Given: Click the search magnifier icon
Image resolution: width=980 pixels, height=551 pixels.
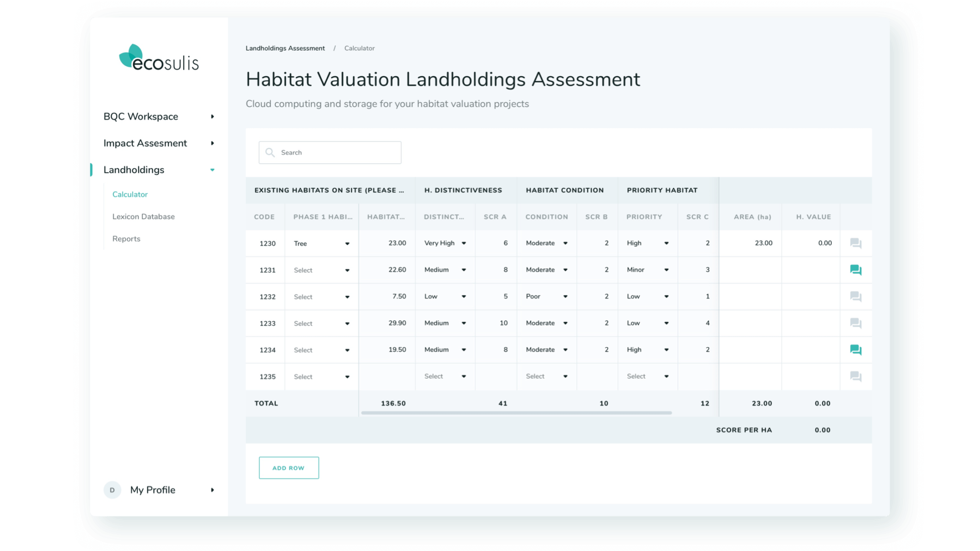Looking at the screenshot, I should point(270,152).
